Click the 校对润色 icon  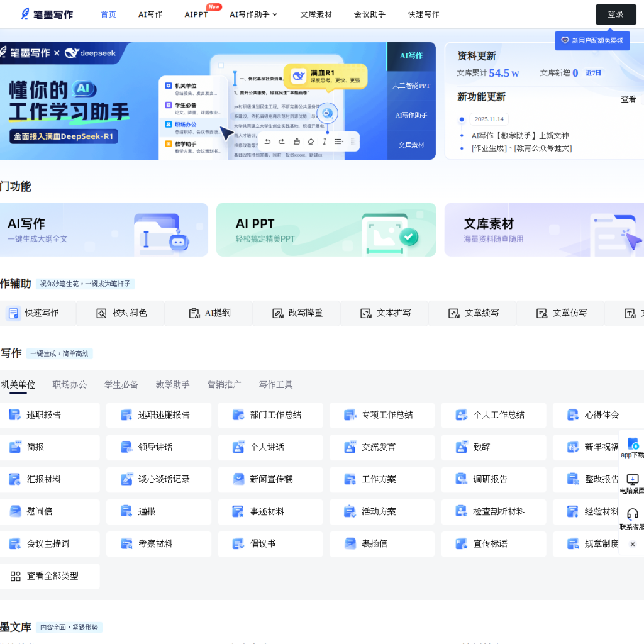point(101,313)
